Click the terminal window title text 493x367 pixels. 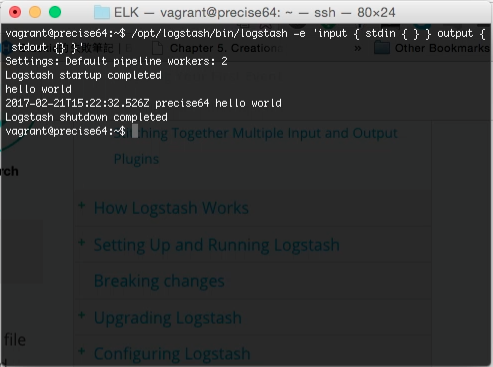pyautogui.click(x=255, y=13)
